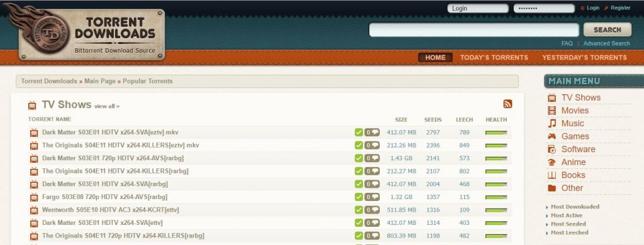Image resolution: width=644 pixels, height=245 pixels.
Task: Open the FAQ link
Action: (567, 43)
